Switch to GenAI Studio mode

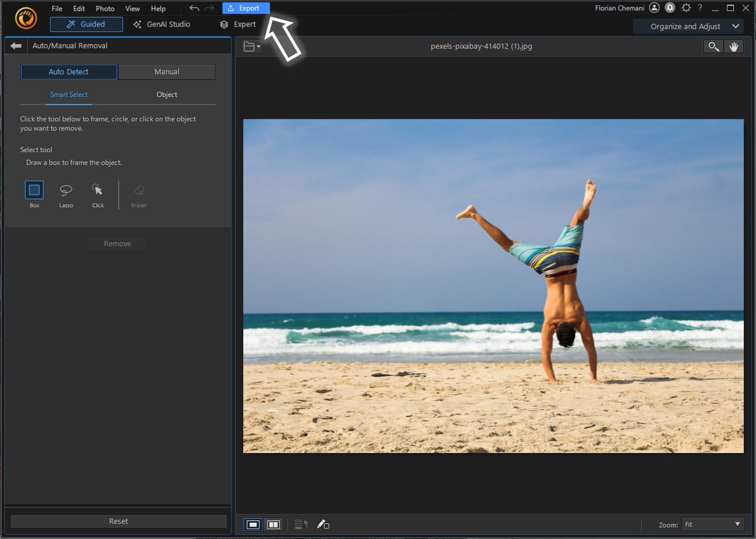point(161,24)
